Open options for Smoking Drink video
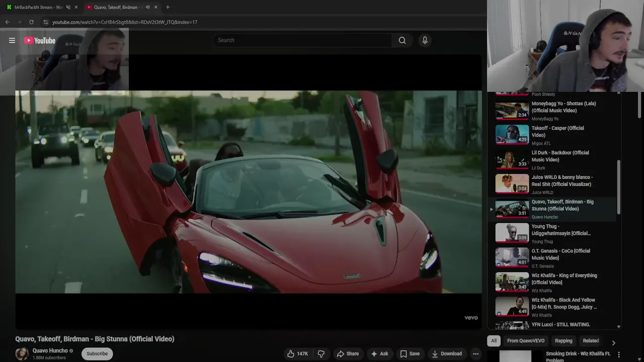 click(x=618, y=354)
